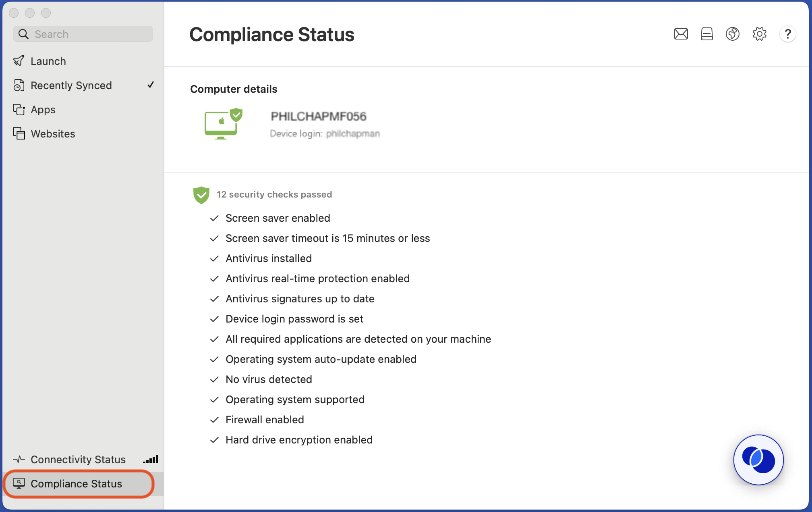
Task: Click the help question mark button
Action: click(787, 34)
